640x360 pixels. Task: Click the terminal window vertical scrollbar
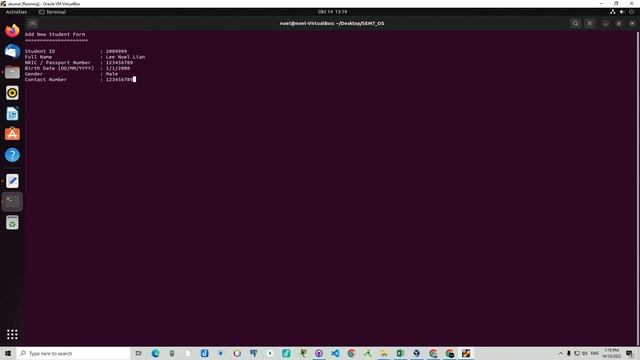point(638,188)
